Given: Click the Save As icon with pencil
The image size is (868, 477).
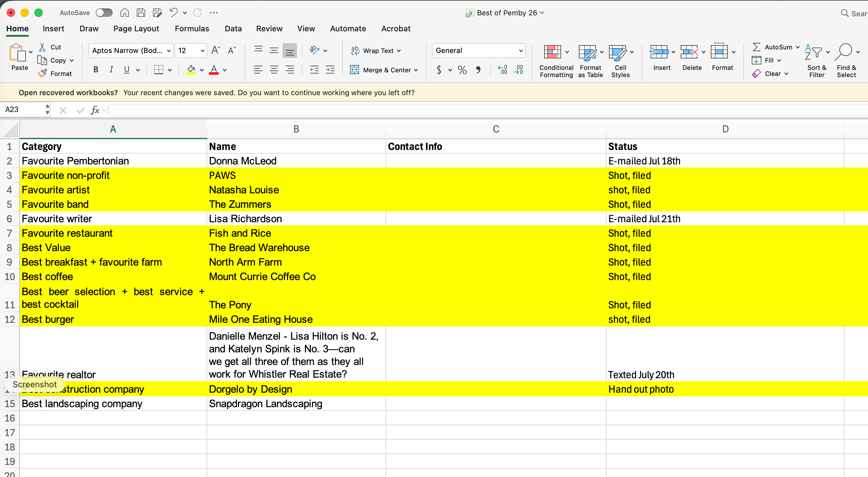Looking at the screenshot, I should point(157,13).
